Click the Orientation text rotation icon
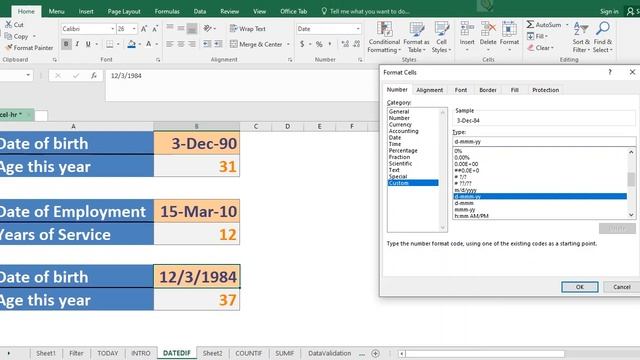Image resolution: width=640 pixels, height=360 pixels. [208, 28]
